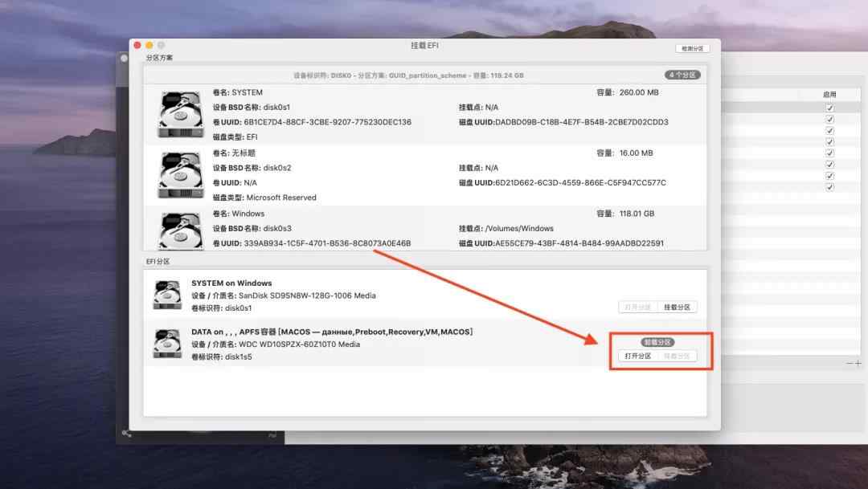Select the DATA on APFS 容器 title
Image resolution: width=868 pixels, height=489 pixels.
332,332
